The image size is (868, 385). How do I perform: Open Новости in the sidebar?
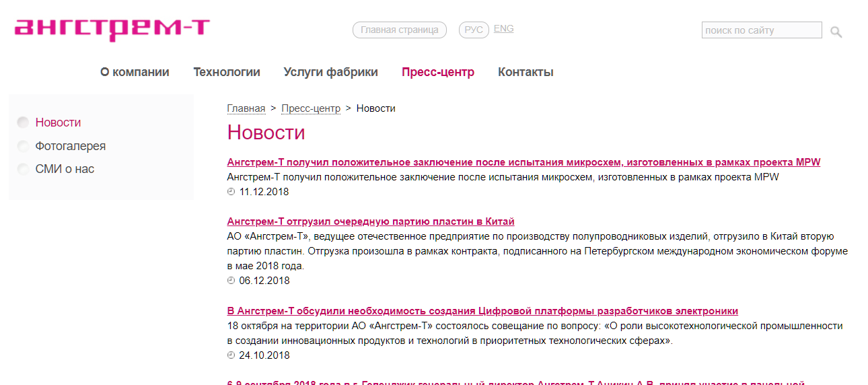point(58,123)
